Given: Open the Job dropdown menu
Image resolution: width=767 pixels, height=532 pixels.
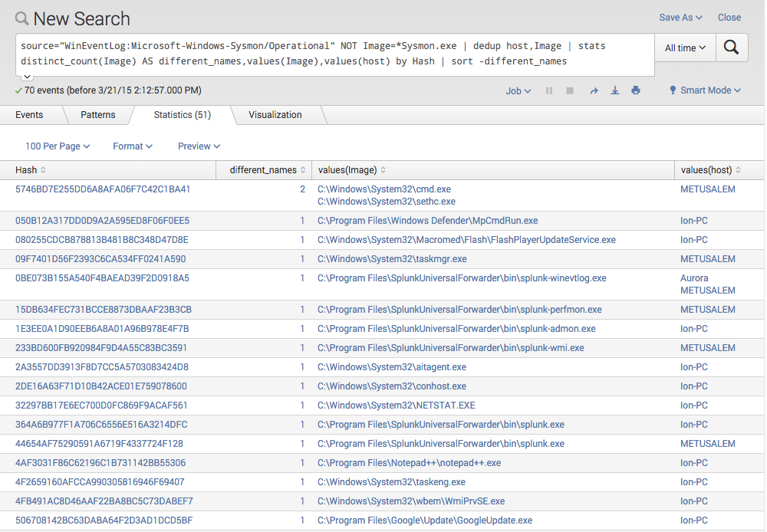Looking at the screenshot, I should pyautogui.click(x=517, y=90).
